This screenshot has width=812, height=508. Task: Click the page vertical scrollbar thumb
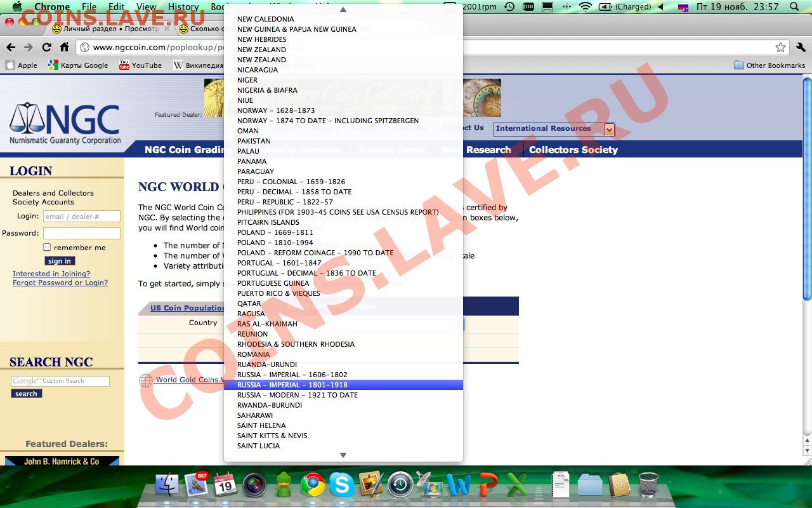click(x=807, y=189)
